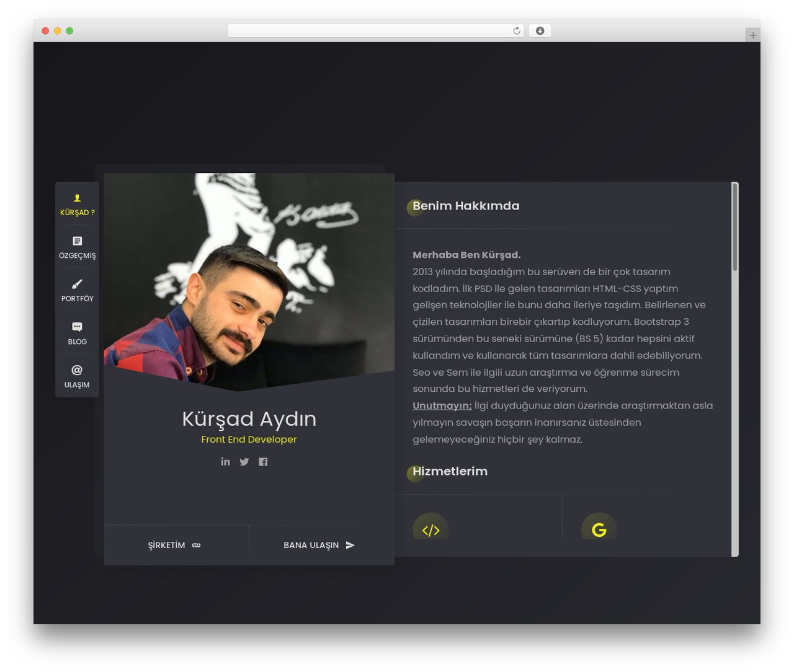Click the Front End Developer subtitle
Image resolution: width=794 pixels, height=672 pixels.
tap(249, 439)
